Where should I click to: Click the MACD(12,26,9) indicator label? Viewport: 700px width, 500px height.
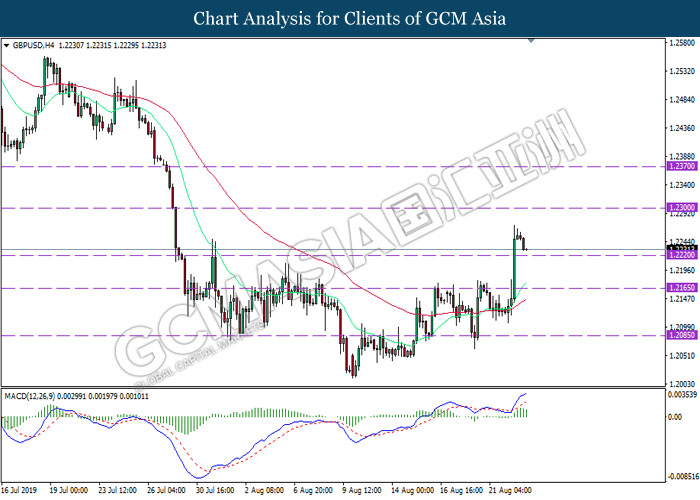pos(76,396)
